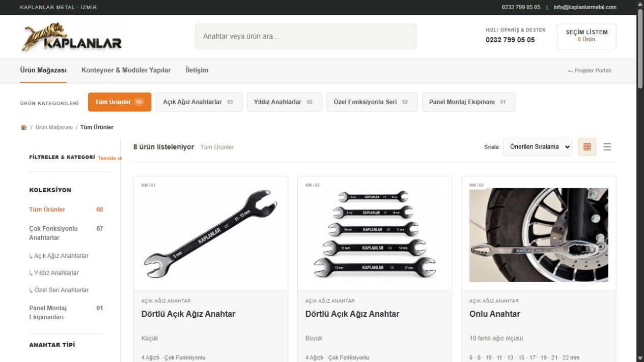Click phone number 0232 799 05 05 in top bar

coord(521,7)
